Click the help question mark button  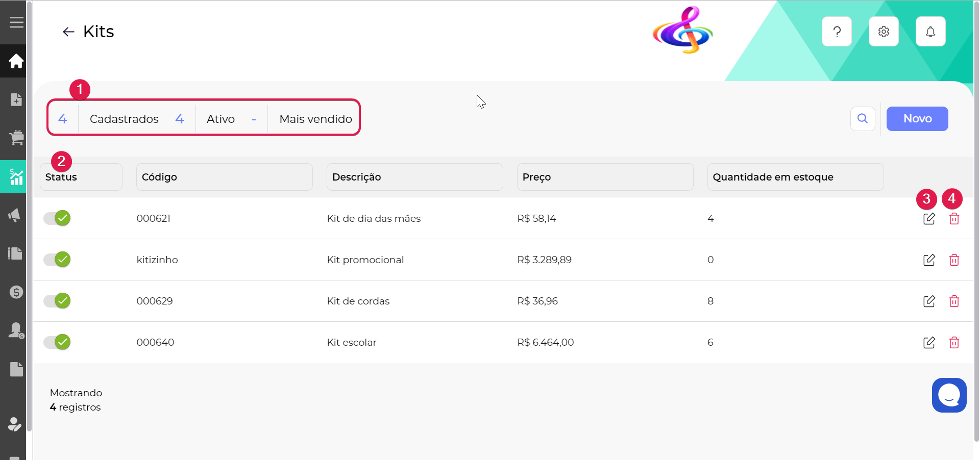(x=837, y=32)
